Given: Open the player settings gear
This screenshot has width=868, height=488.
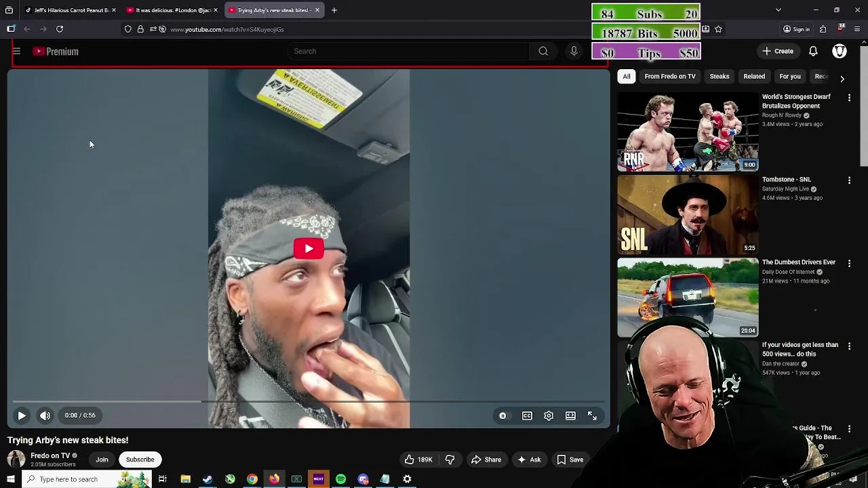Looking at the screenshot, I should click(x=549, y=415).
